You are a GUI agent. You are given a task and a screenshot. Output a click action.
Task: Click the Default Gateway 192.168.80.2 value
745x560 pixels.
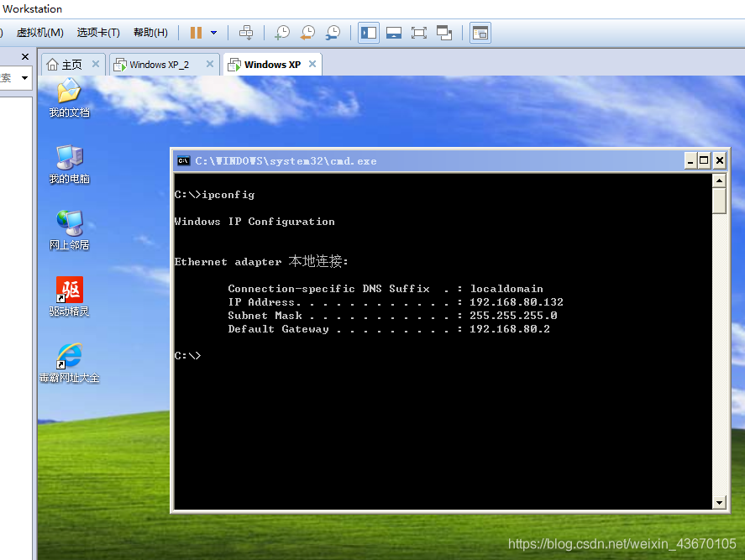[x=509, y=328]
